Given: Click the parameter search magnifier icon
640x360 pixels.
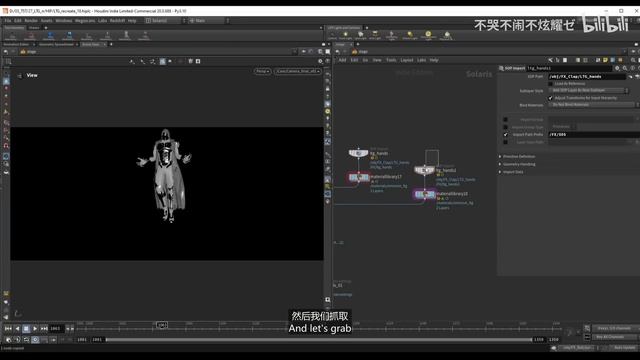Looking at the screenshot, I should (625, 68).
